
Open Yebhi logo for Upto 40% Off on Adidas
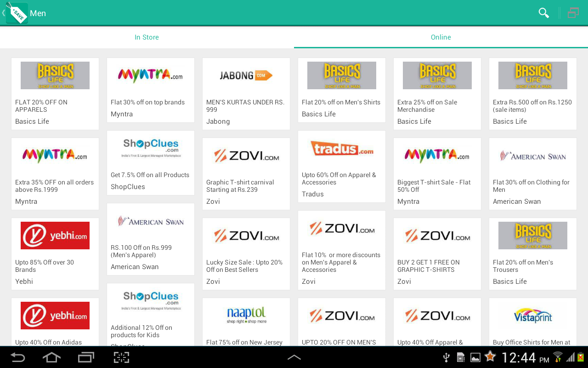point(55,316)
